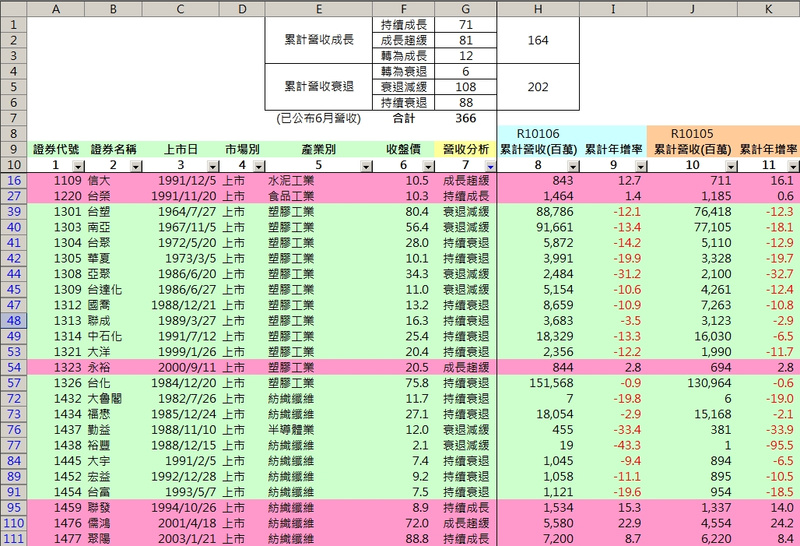The height and width of the screenshot is (546, 800).
Task: Select column J header
Action: point(692,9)
